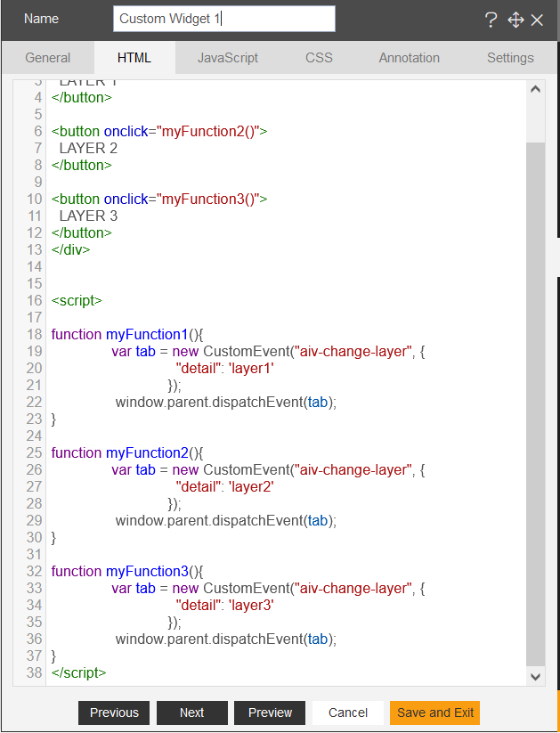Click line number 16 in the gutter

[35, 300]
